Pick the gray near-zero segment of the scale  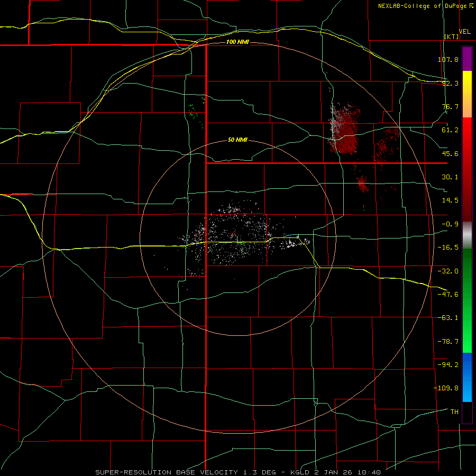(x=467, y=235)
